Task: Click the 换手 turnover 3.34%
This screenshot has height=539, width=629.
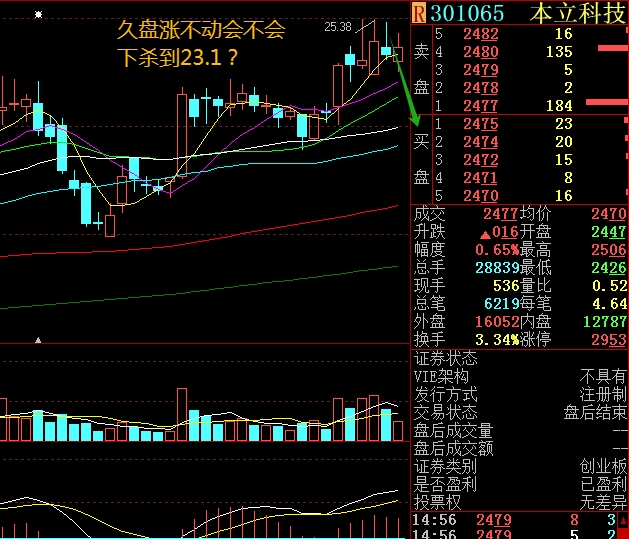Action: point(497,340)
